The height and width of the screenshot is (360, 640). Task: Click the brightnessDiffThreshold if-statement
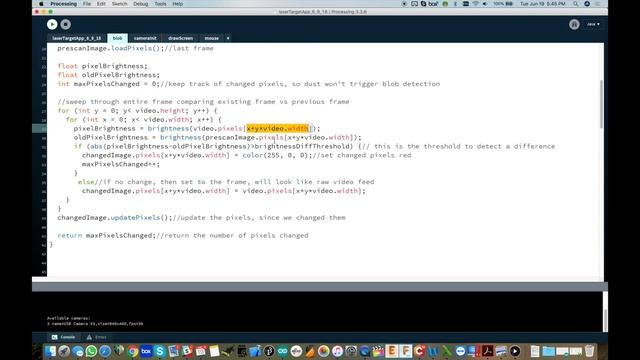coord(314,146)
